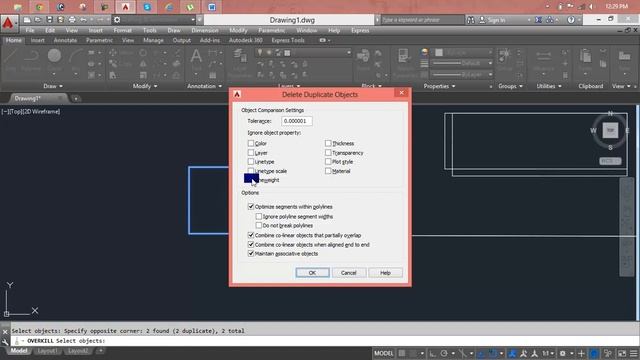Enable the Plot style ignore checkbox
640x360 pixels.
tap(328, 162)
